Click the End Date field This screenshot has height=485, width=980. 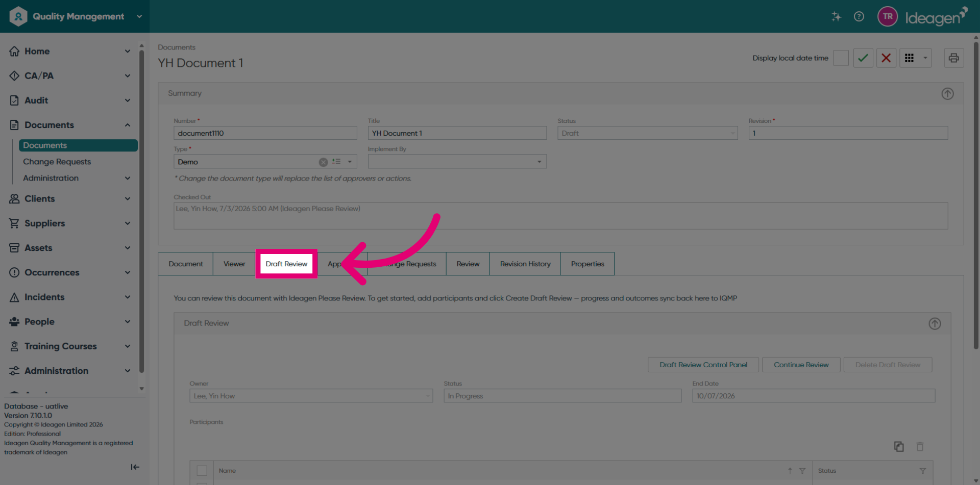(x=813, y=396)
